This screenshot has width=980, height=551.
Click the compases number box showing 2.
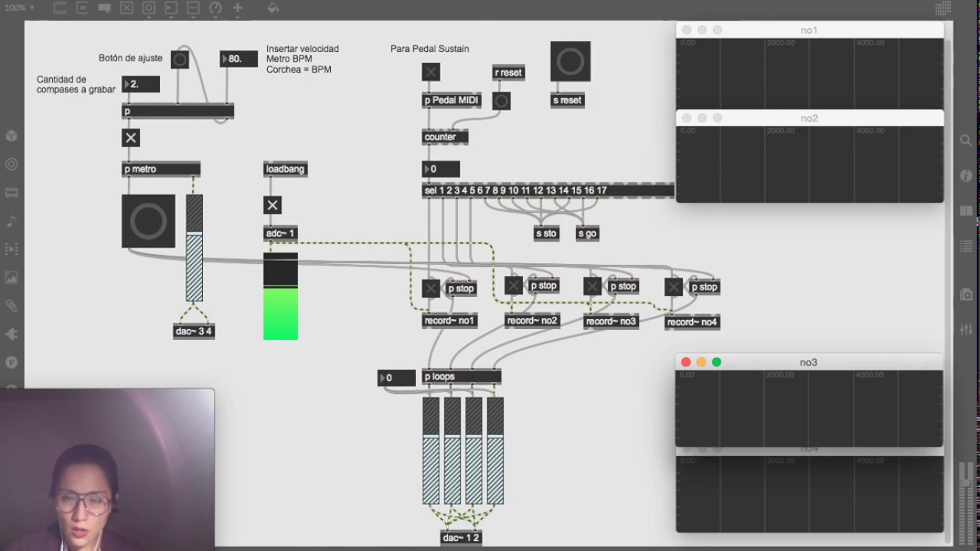(141, 84)
